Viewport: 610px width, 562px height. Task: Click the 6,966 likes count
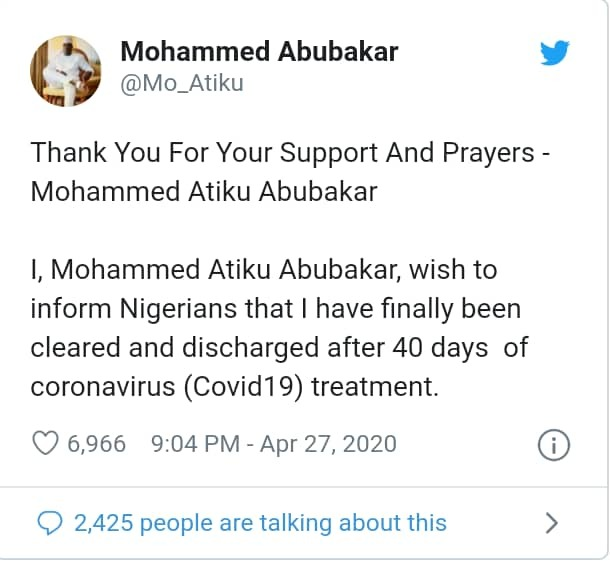[96, 443]
